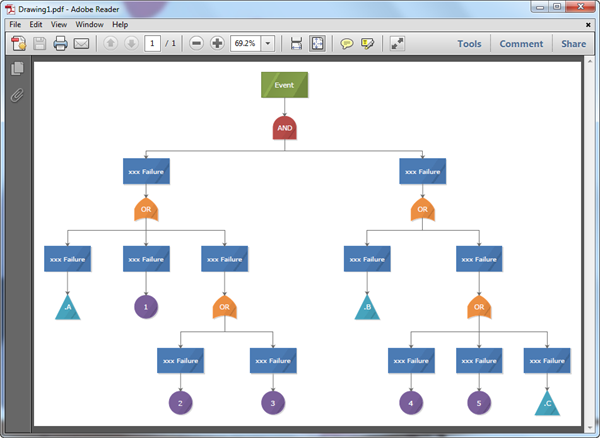Send file by email envelope icon
The width and height of the screenshot is (600, 438).
click(81, 44)
